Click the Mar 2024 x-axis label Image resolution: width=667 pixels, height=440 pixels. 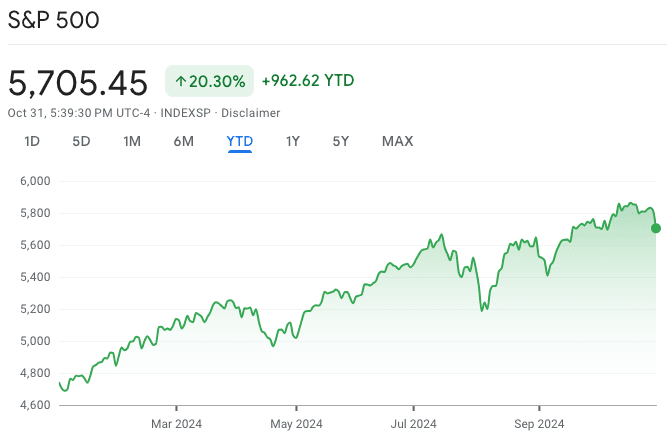coord(176,424)
